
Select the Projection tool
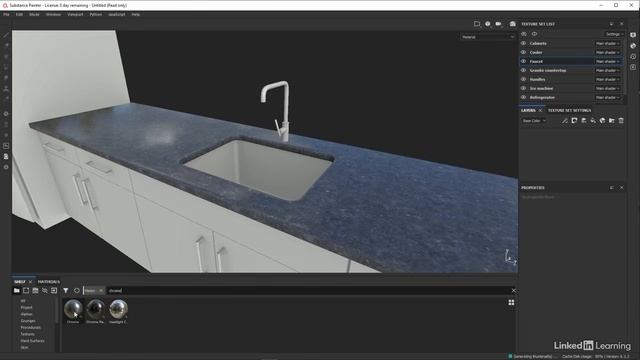point(6,56)
